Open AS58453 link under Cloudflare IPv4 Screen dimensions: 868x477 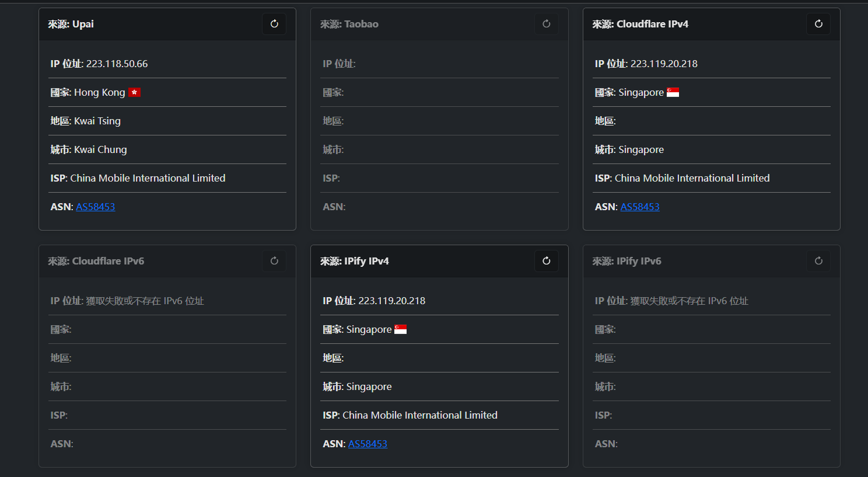click(x=640, y=207)
